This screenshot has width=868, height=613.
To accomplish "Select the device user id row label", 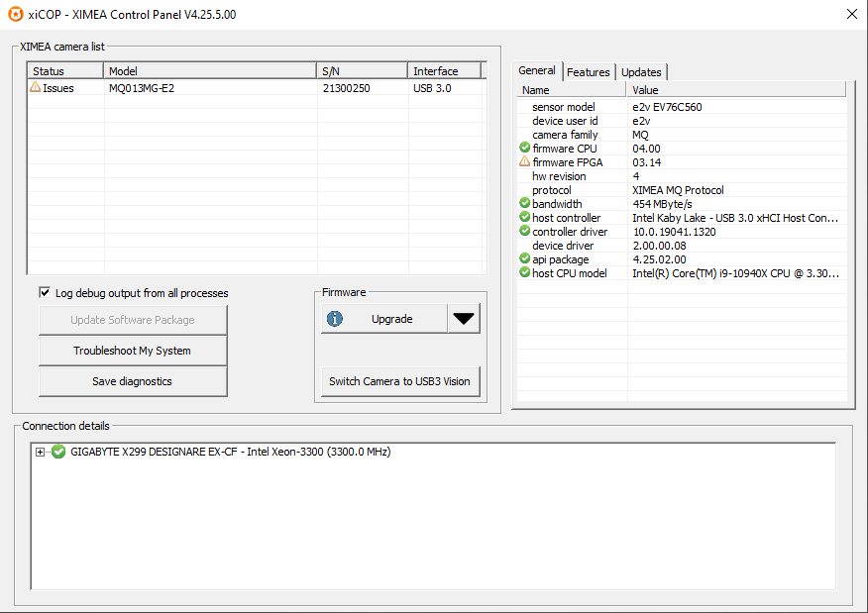I will [x=565, y=121].
